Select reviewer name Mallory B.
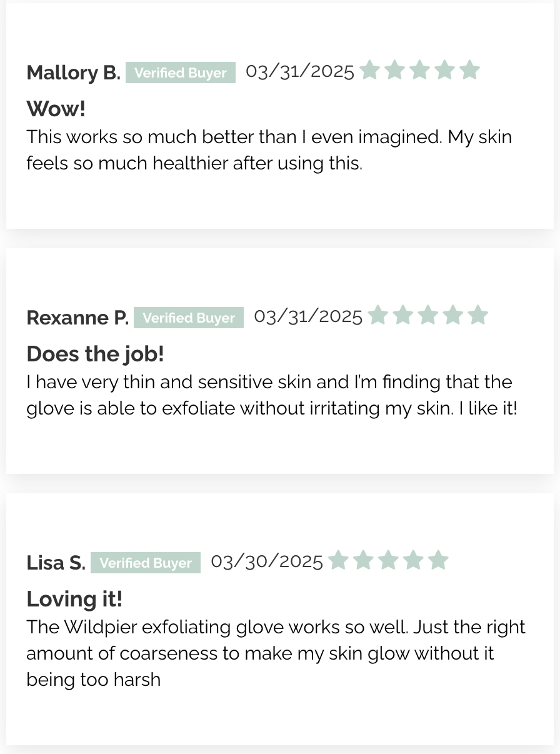This screenshot has width=560, height=754. (73, 73)
